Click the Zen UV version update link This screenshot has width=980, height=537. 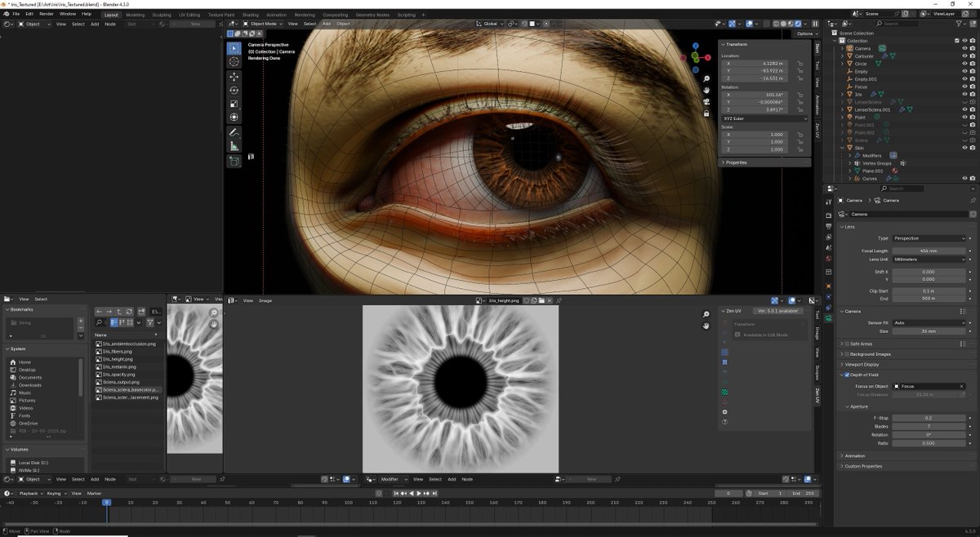777,310
